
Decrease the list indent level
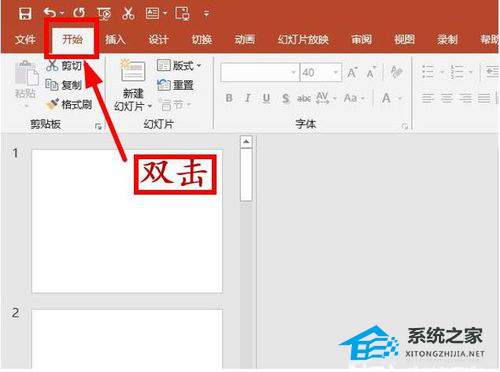492,72
